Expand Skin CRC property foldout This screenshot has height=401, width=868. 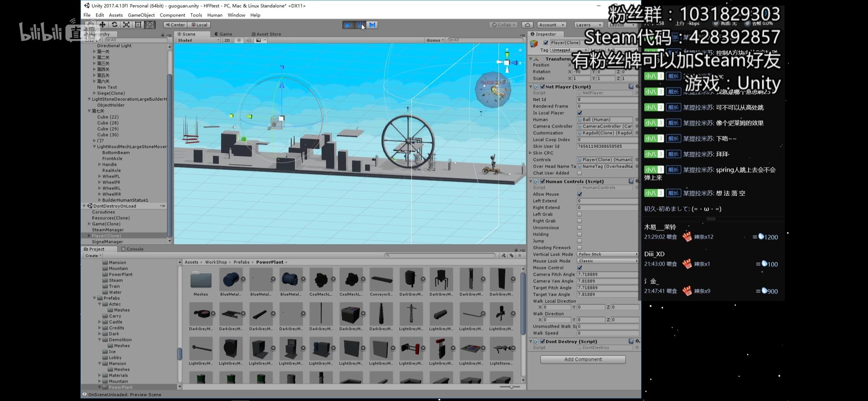tap(530, 153)
